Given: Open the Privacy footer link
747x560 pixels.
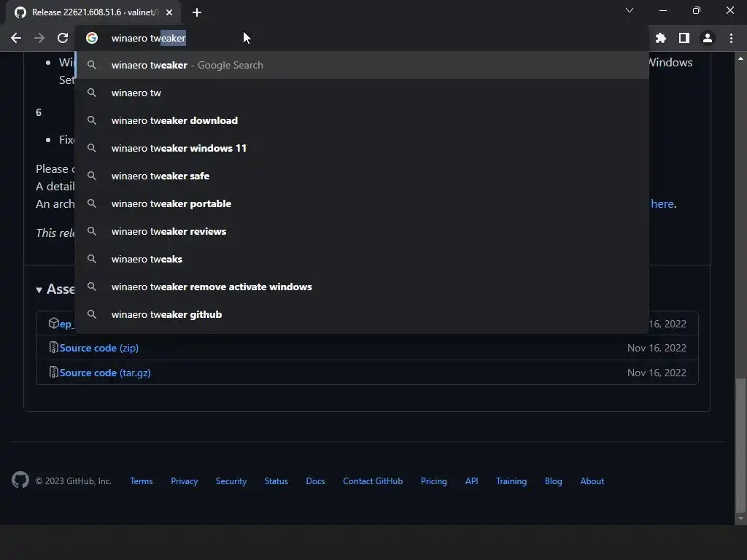Looking at the screenshot, I should (185, 481).
